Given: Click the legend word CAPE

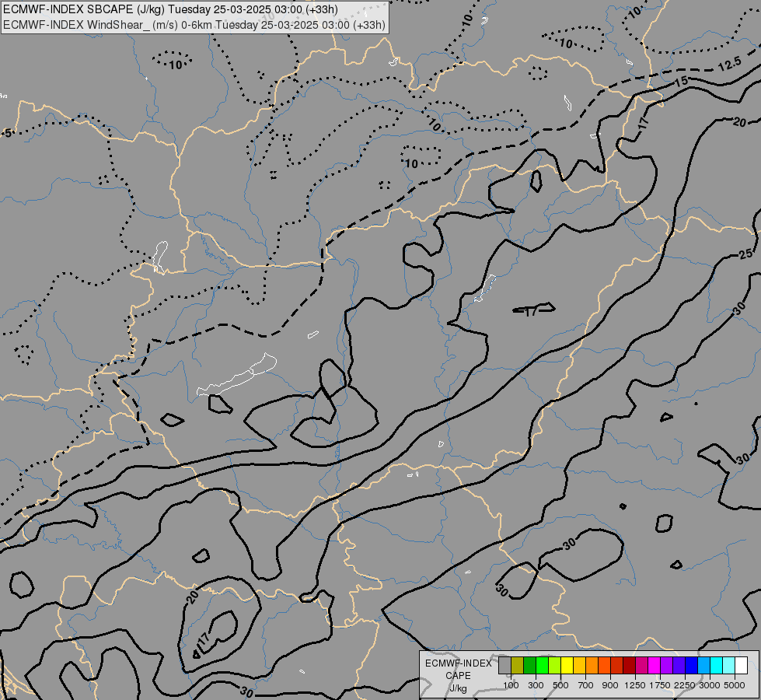Looking at the screenshot, I should coord(458,676).
